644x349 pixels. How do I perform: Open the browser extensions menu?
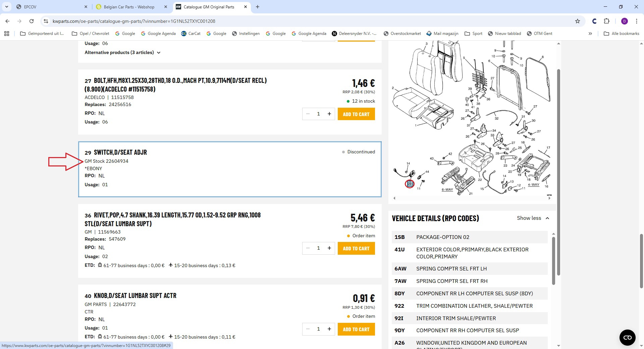pos(606,21)
